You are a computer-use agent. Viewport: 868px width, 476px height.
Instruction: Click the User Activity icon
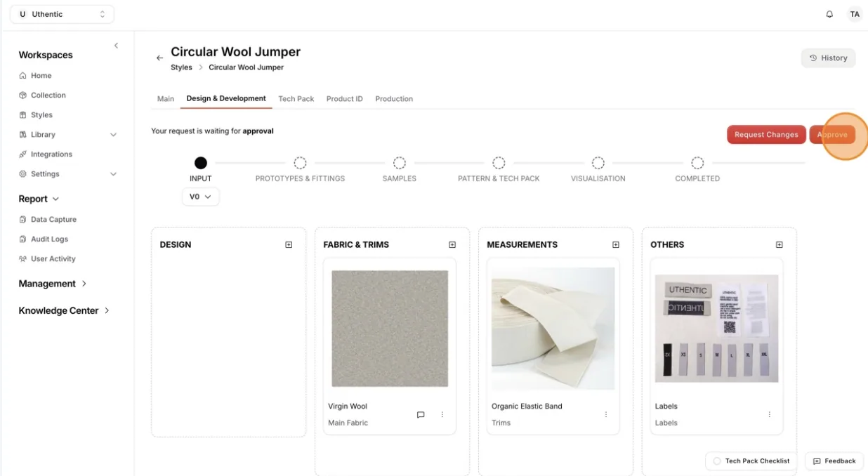23,259
